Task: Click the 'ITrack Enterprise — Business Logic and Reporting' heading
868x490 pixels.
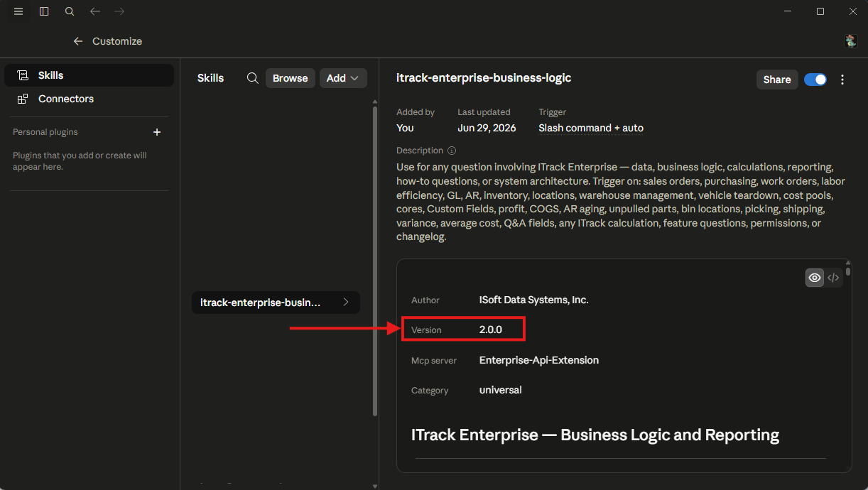Action: coord(595,435)
